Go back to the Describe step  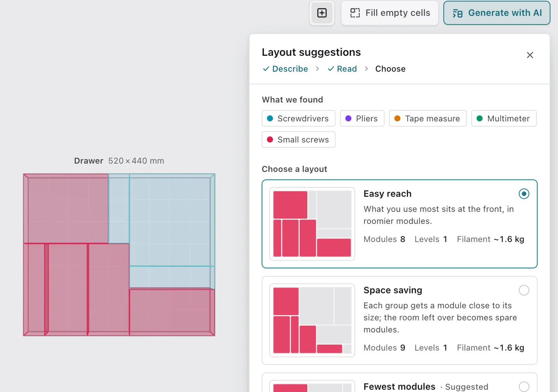[x=285, y=69]
